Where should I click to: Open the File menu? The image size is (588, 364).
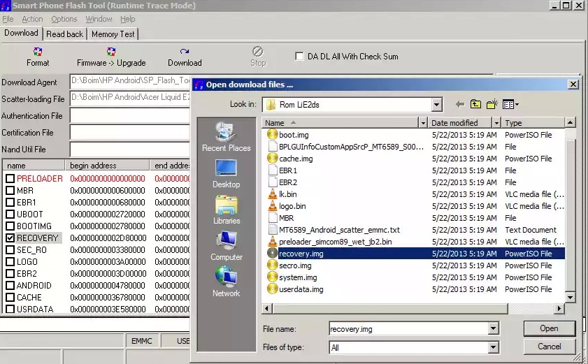point(8,19)
